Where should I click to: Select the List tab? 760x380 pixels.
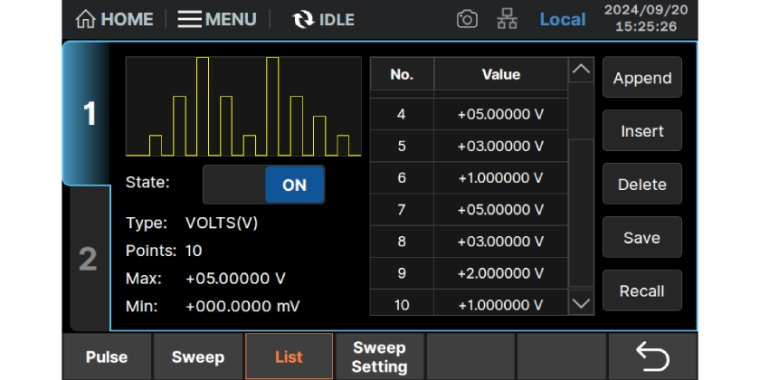(289, 357)
